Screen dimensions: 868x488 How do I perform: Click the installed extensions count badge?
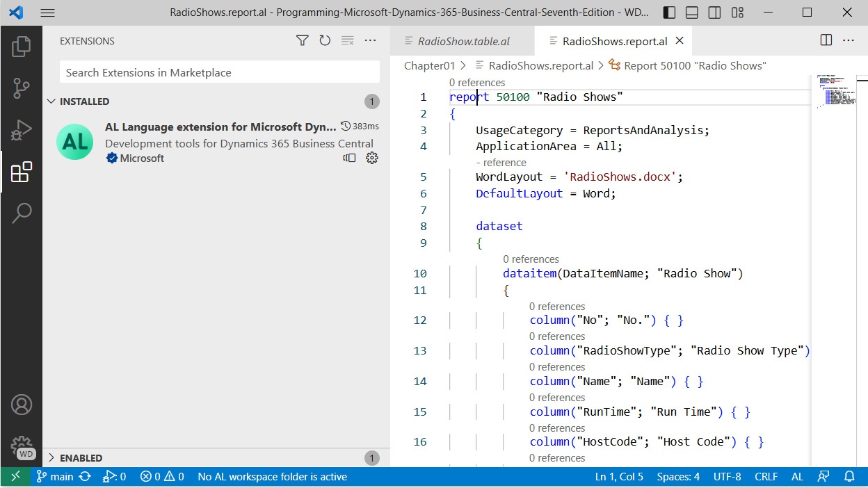point(372,101)
